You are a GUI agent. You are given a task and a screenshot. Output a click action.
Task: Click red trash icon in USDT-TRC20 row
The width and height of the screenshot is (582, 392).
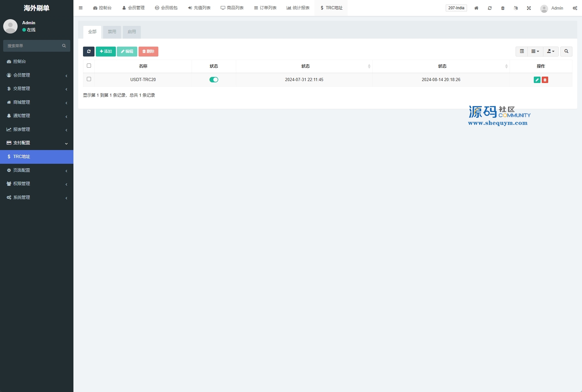coord(545,80)
